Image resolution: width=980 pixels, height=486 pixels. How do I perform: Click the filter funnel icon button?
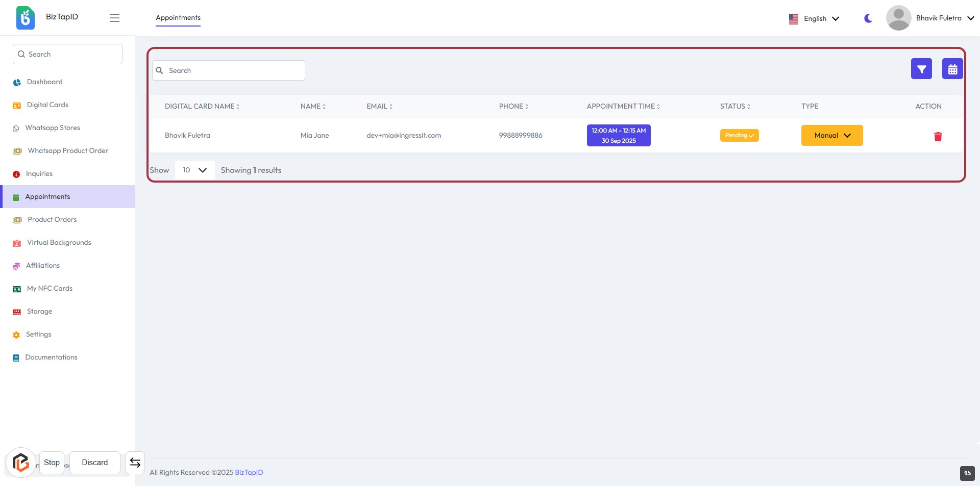tap(921, 69)
